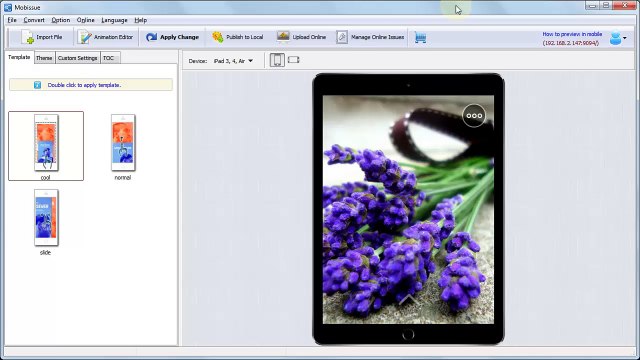Click the info icon beside template hint
This screenshot has height=360, width=640.
click(37, 85)
